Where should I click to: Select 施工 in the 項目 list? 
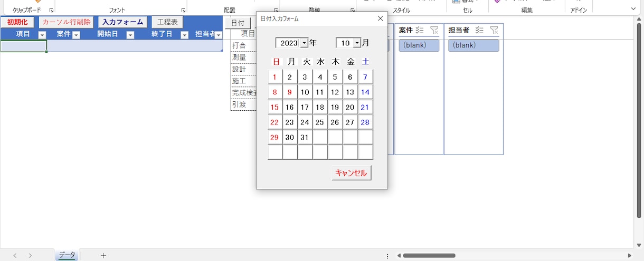pyautogui.click(x=244, y=81)
